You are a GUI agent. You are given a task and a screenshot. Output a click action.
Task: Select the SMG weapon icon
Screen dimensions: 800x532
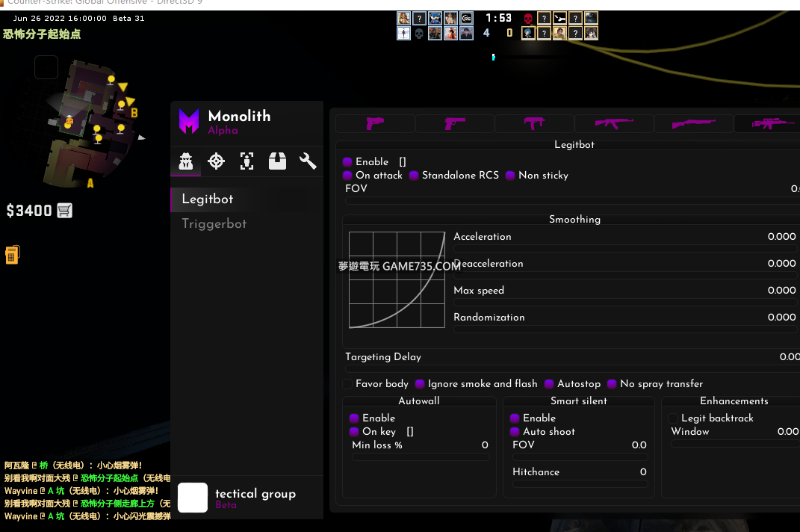(x=534, y=123)
